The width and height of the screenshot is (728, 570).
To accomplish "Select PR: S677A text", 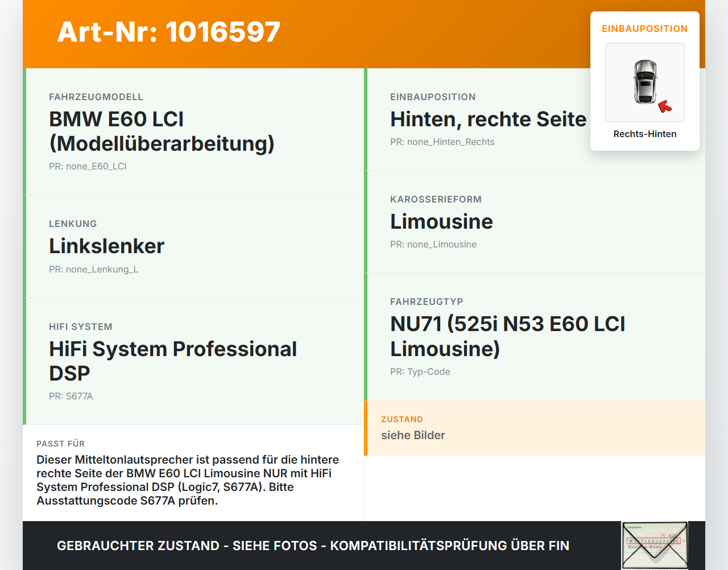I will (71, 396).
